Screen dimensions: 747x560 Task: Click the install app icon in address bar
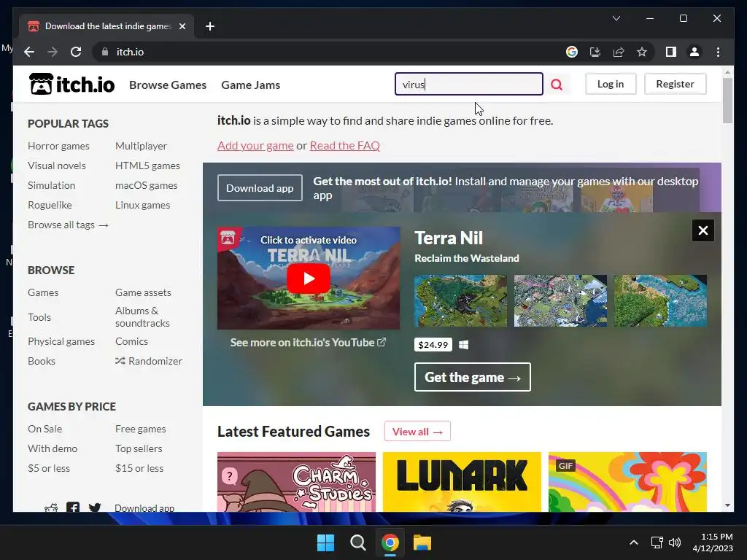595,52
